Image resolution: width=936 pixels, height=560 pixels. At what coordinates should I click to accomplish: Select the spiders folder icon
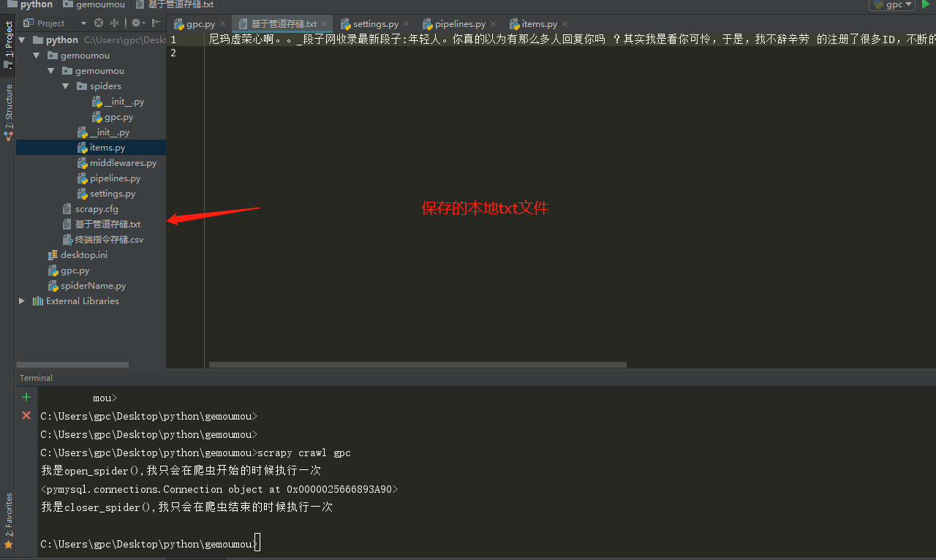[83, 86]
